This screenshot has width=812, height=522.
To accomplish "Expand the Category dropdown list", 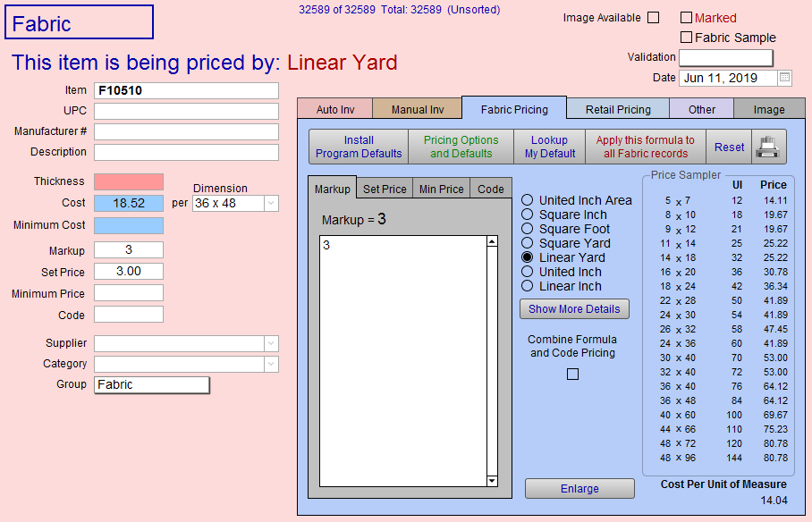I will [x=271, y=365].
